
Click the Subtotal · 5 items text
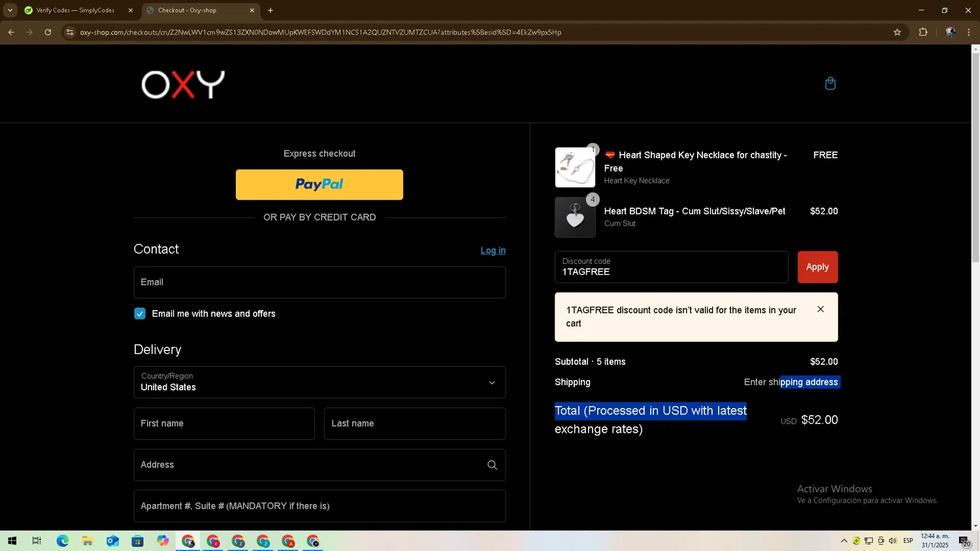tap(590, 362)
